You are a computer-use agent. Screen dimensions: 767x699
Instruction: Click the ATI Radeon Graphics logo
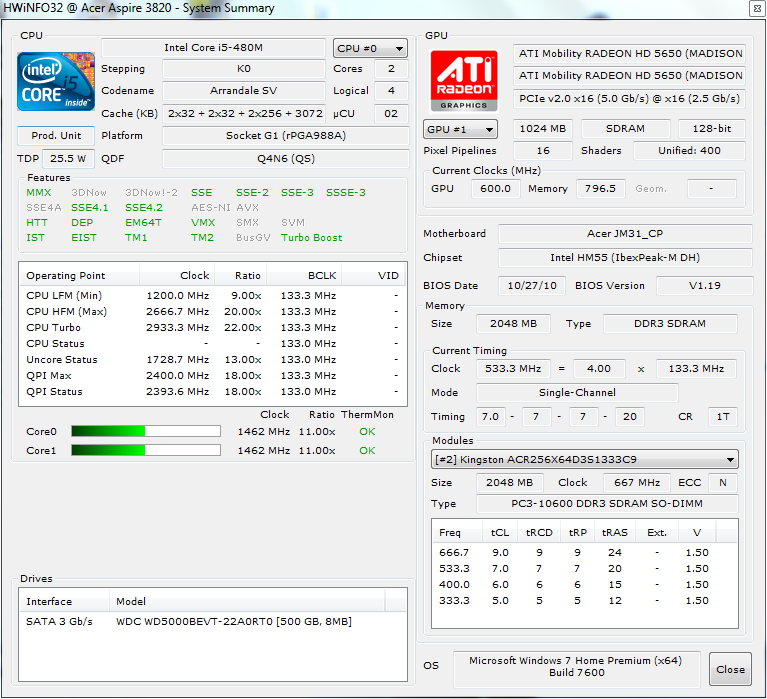point(464,81)
